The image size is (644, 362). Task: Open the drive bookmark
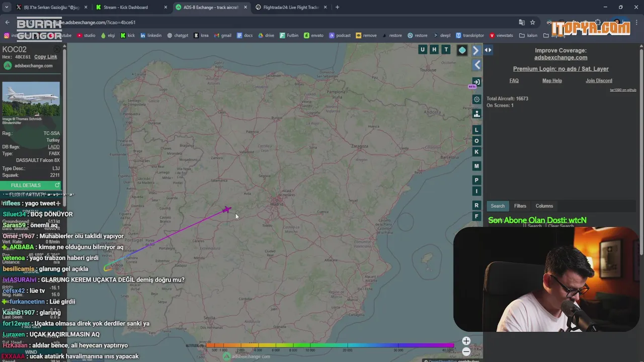266,36
